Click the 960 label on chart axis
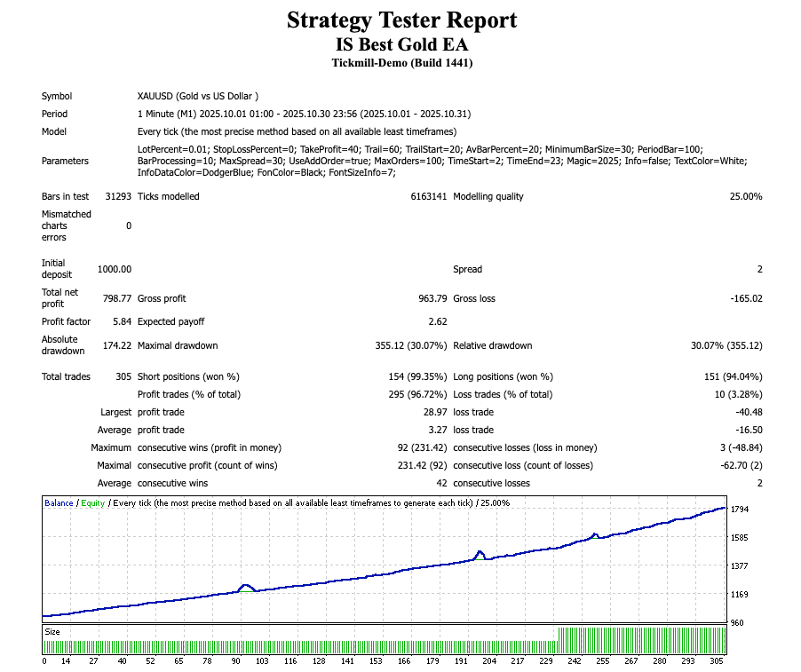 coord(736,622)
